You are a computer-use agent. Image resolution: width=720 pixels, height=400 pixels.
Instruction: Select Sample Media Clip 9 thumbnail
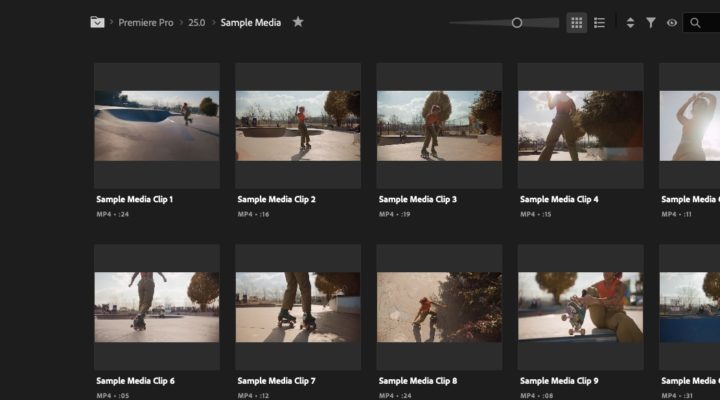tap(580, 307)
